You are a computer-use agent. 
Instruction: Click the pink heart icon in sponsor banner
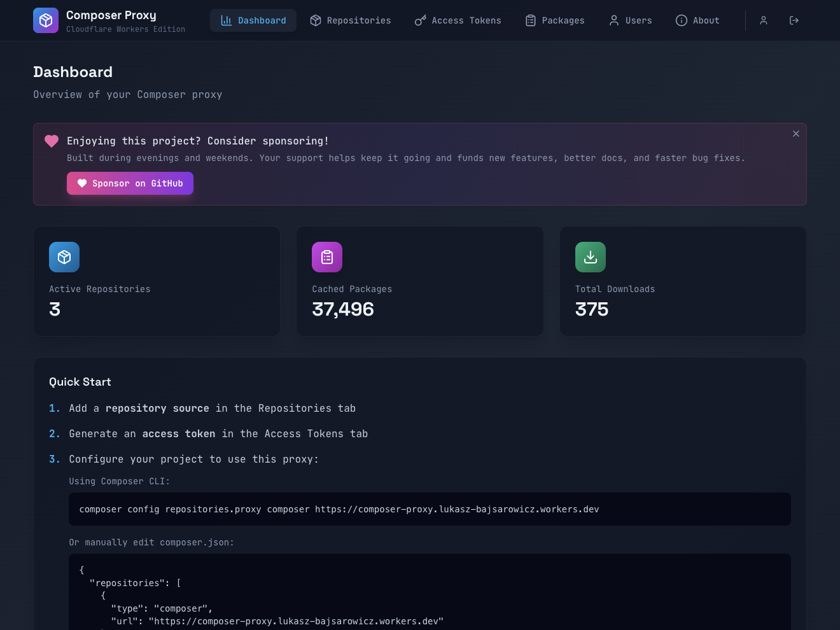tap(52, 141)
